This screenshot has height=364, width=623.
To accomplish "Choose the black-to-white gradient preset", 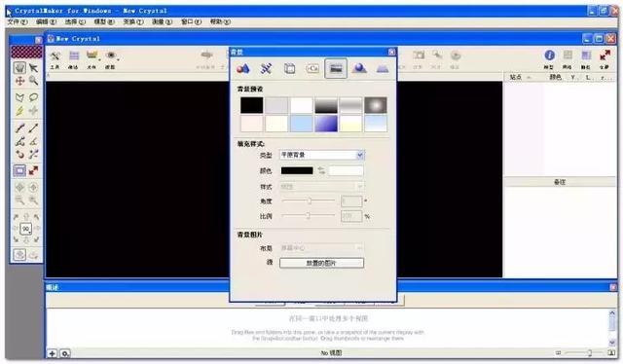I will pyautogui.click(x=326, y=105).
